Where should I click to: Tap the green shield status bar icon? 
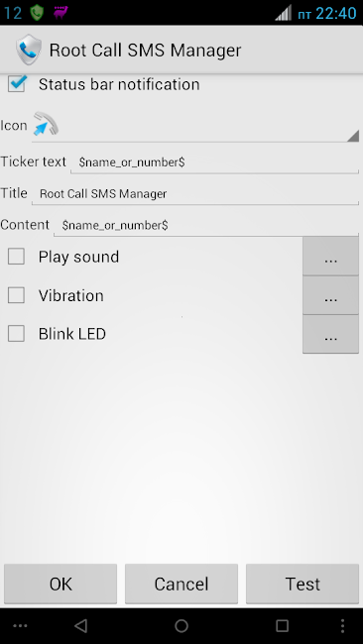37,13
